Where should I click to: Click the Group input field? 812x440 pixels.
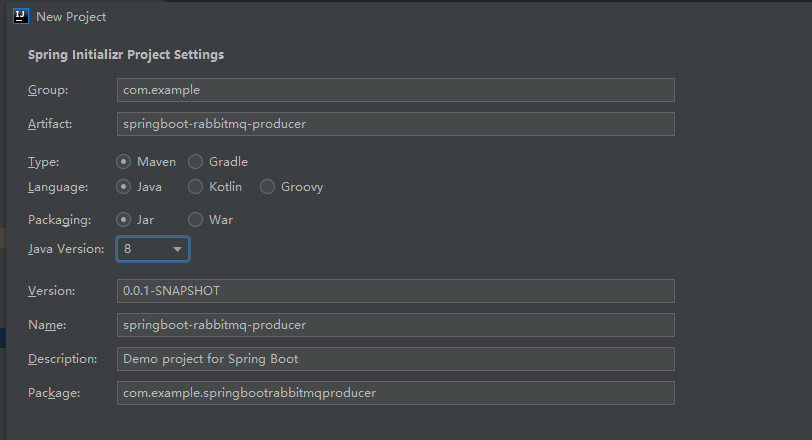point(396,90)
